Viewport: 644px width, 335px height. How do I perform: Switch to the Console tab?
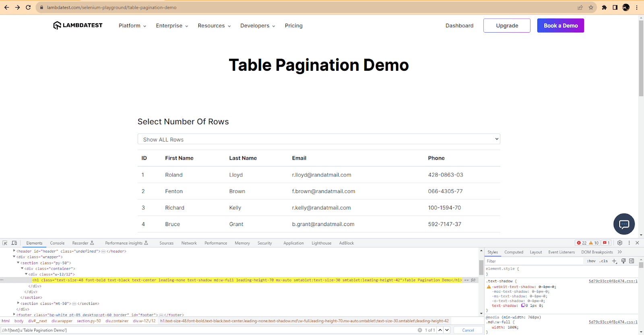pyautogui.click(x=57, y=243)
